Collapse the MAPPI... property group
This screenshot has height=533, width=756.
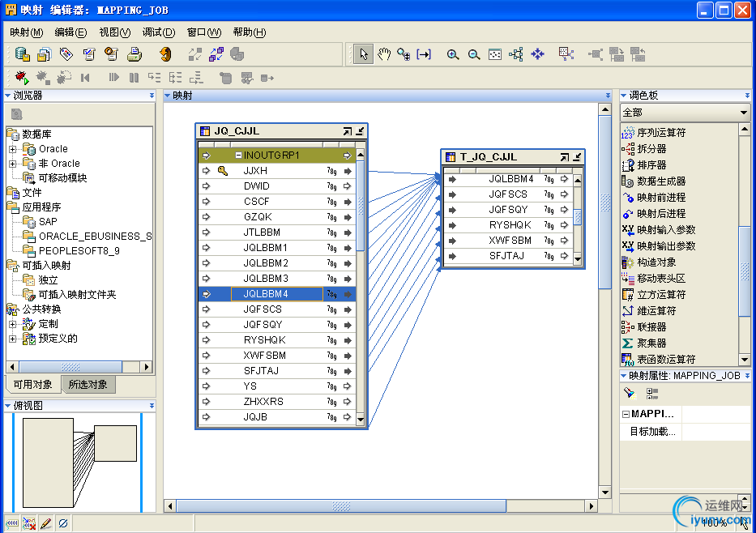[626, 414]
